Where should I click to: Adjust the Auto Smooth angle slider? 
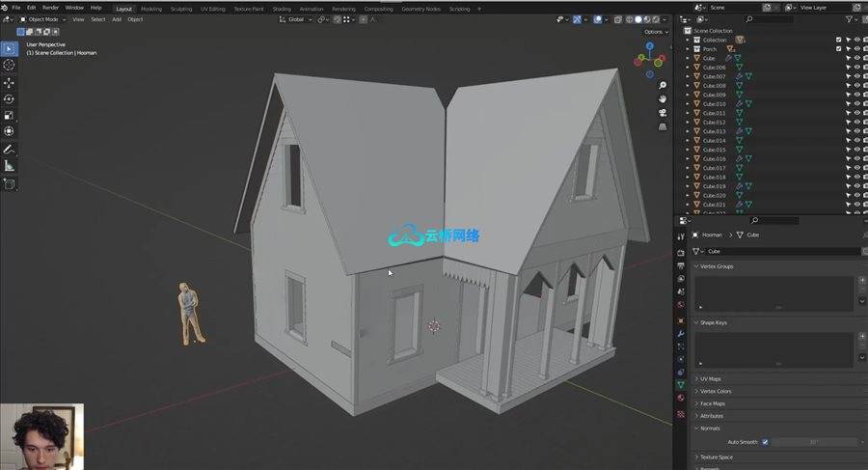(x=814, y=442)
